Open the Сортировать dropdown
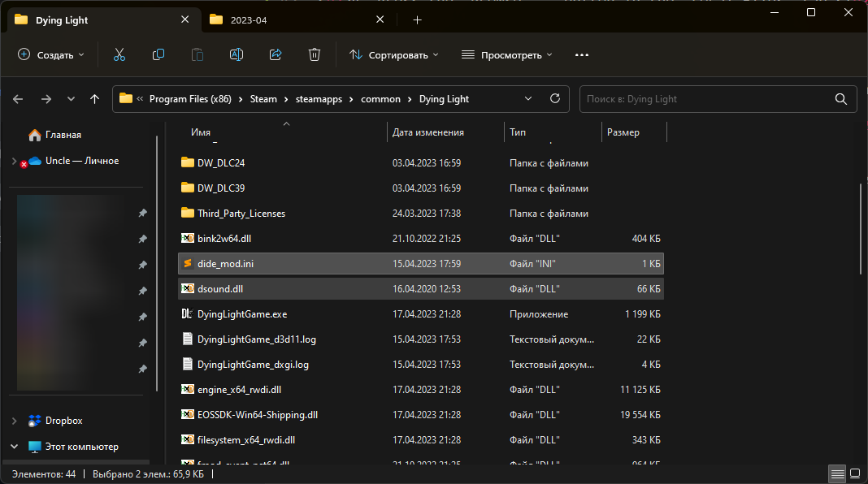868x484 pixels. [x=394, y=54]
